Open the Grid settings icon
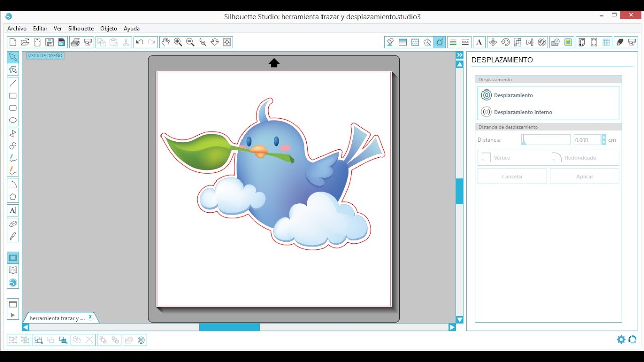The height and width of the screenshot is (362, 644). (606, 42)
